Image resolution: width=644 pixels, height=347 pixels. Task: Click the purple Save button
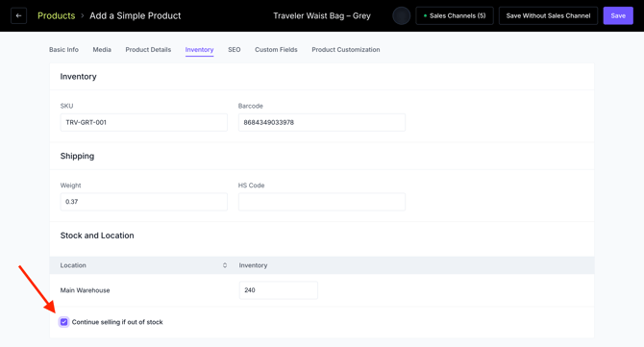[618, 16]
